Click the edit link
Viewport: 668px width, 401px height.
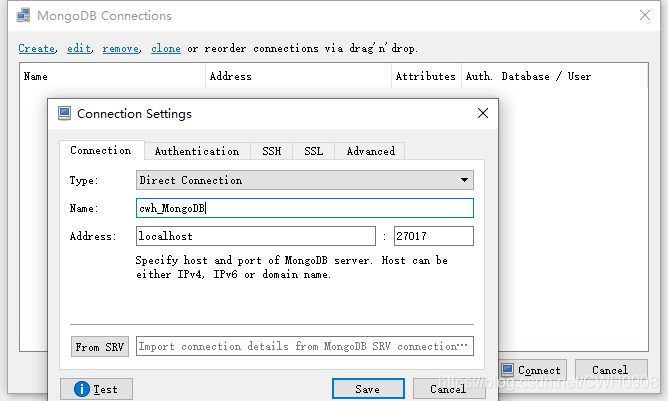click(79, 49)
